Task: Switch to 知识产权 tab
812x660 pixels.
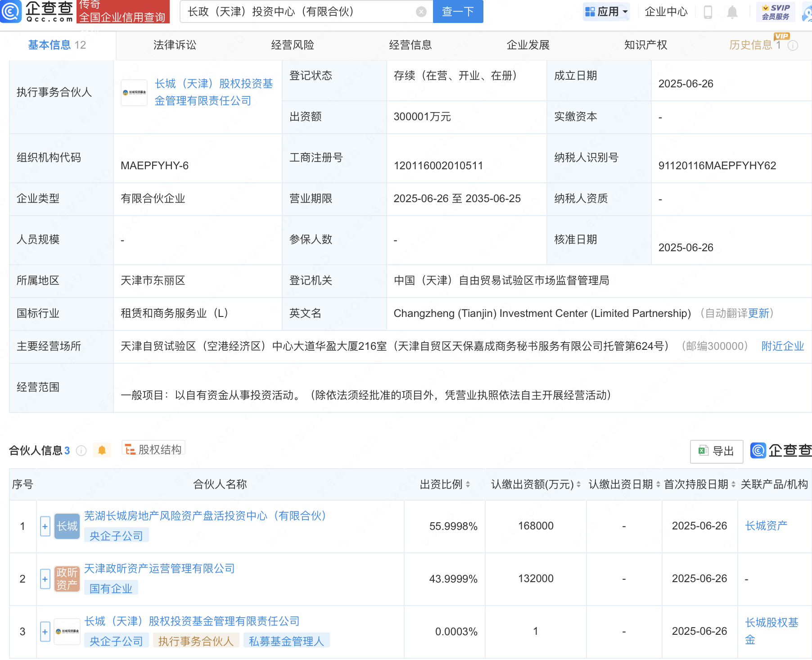Action: (645, 45)
